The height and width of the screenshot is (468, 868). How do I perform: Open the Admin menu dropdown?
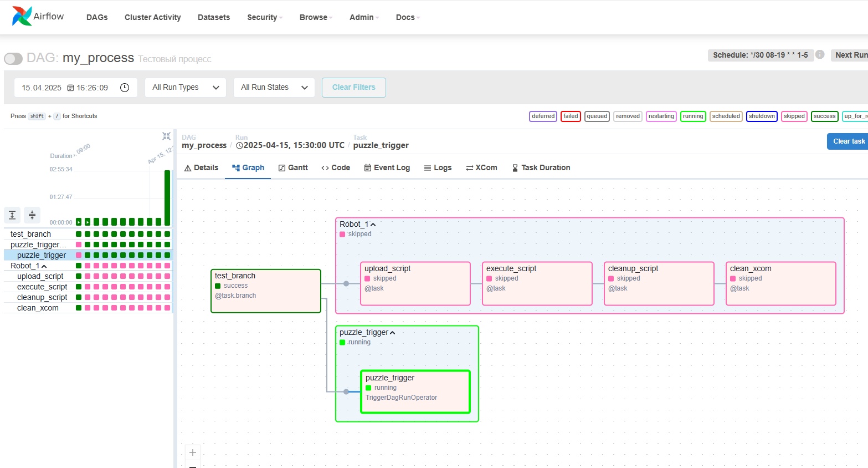(x=364, y=17)
